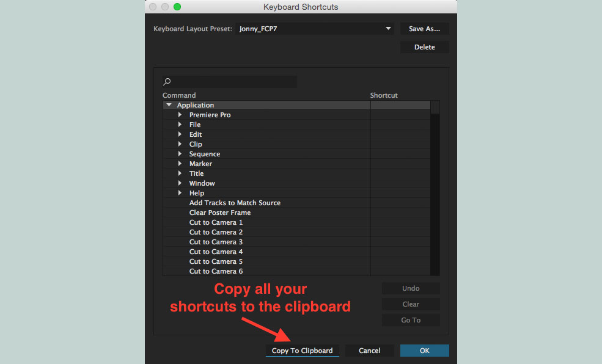Expand the Premiere Pro category
602x364 pixels.
click(x=180, y=114)
